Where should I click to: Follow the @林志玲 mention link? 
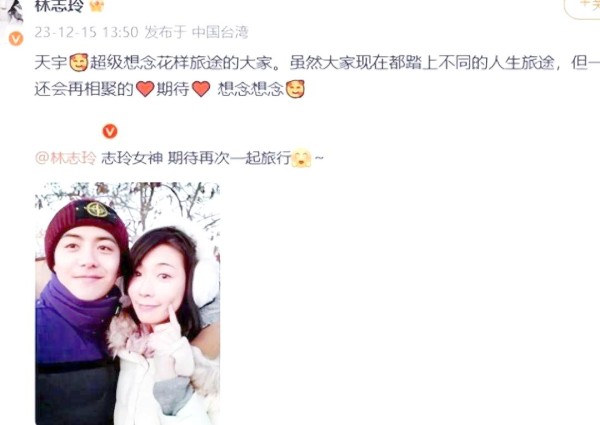click(x=65, y=158)
